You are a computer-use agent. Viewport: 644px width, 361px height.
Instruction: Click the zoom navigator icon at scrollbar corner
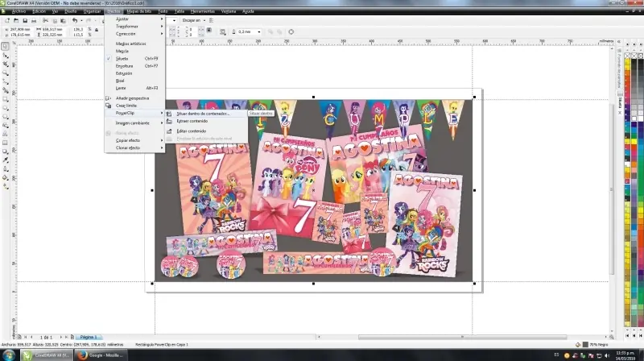click(x=612, y=337)
